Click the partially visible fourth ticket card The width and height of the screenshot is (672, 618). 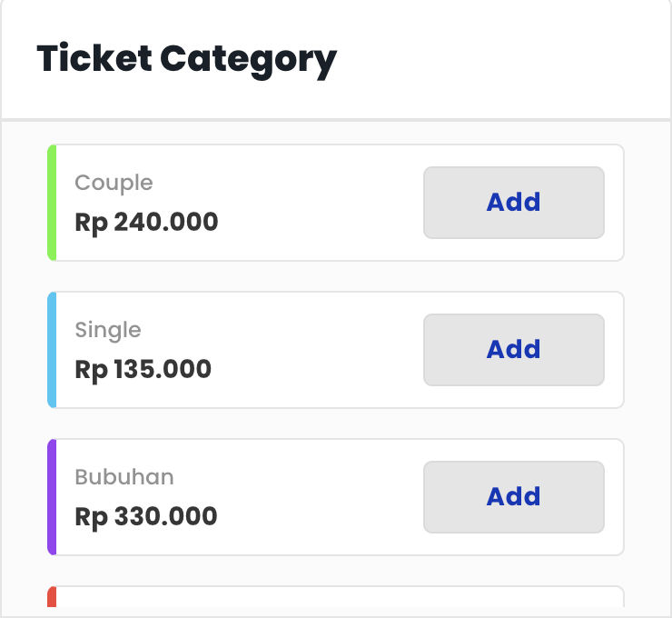coord(336,598)
